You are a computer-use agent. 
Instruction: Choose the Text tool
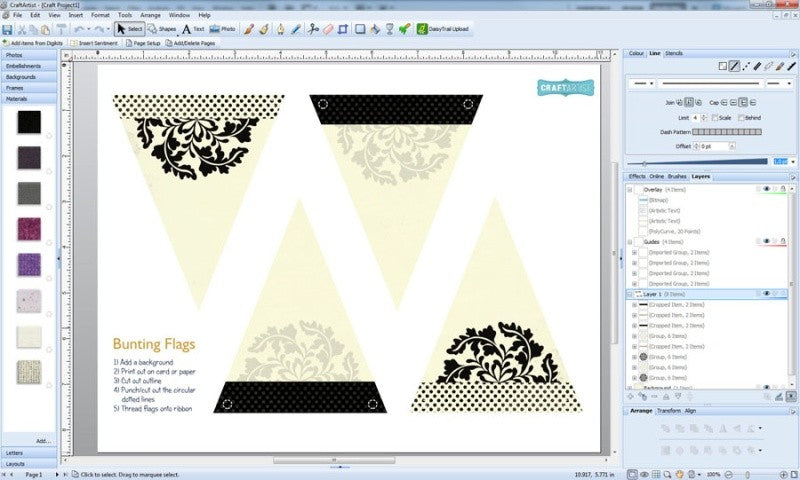(193, 29)
